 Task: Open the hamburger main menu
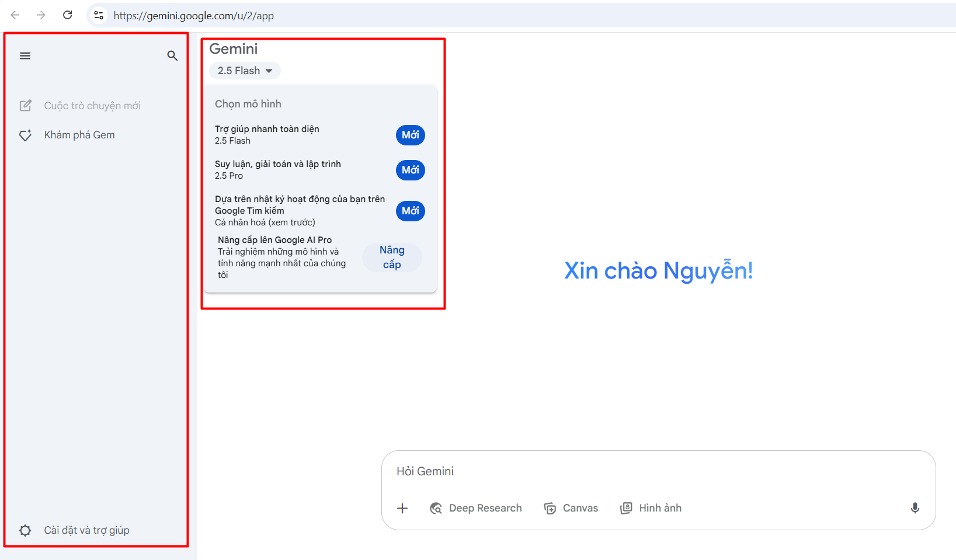coord(25,56)
